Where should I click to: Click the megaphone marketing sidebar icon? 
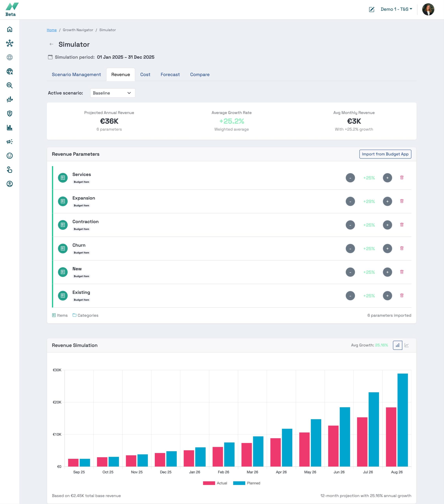click(10, 142)
